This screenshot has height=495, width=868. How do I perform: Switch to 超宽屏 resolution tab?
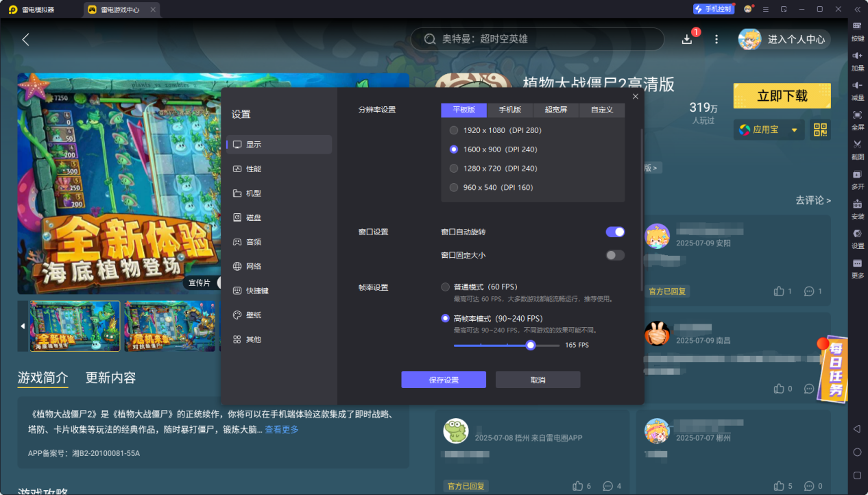(x=556, y=110)
